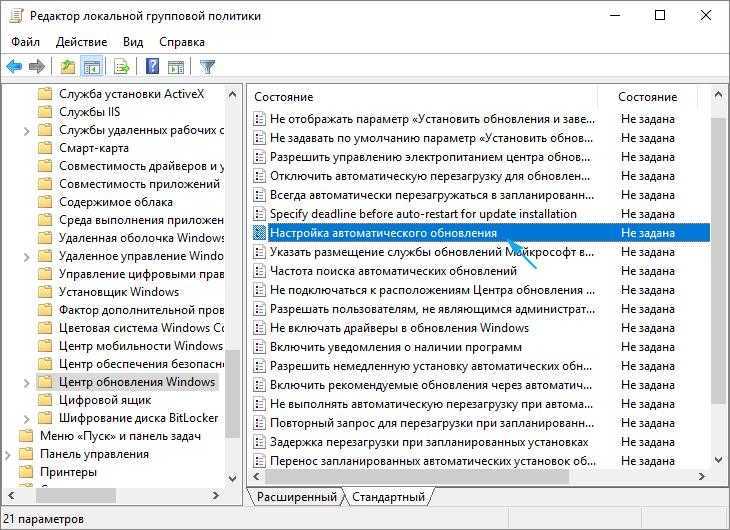Open the Вид menu
Viewport: 730px width, 530px height.
coord(133,42)
